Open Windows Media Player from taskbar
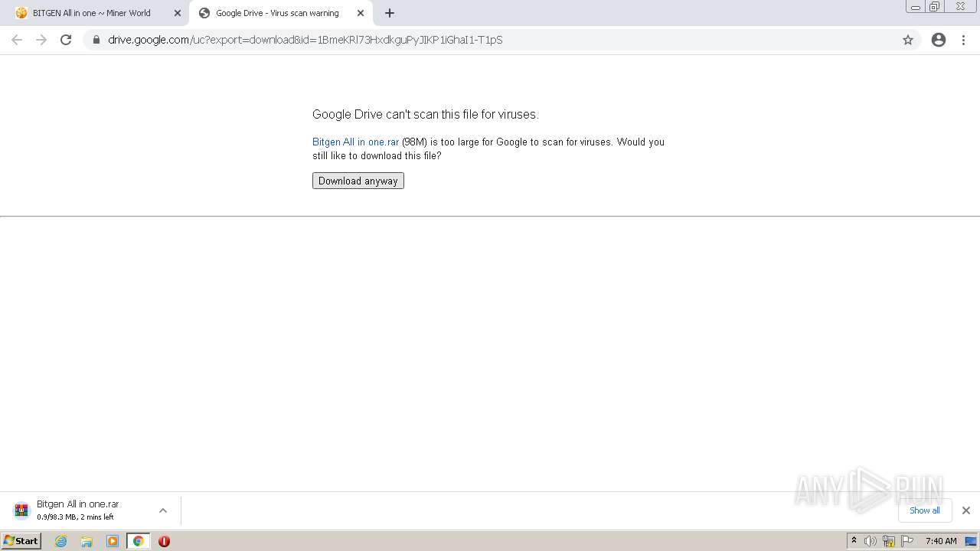The image size is (980, 551). (x=113, y=541)
